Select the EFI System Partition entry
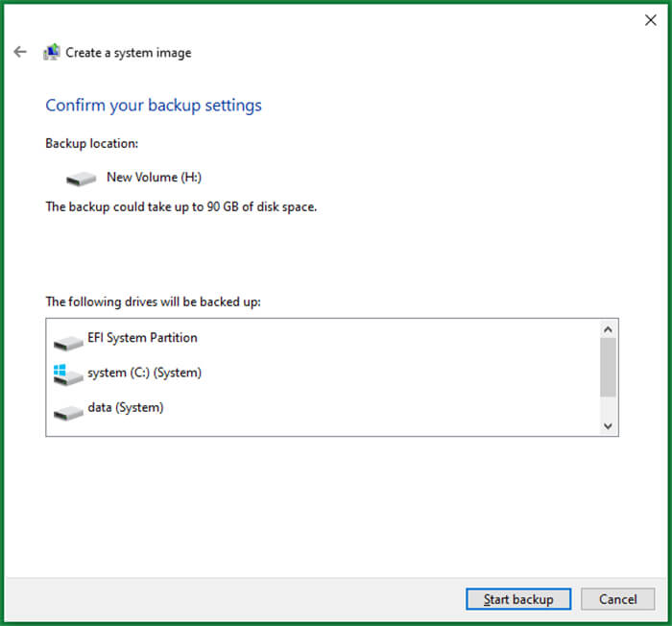This screenshot has width=672, height=626. coord(142,338)
